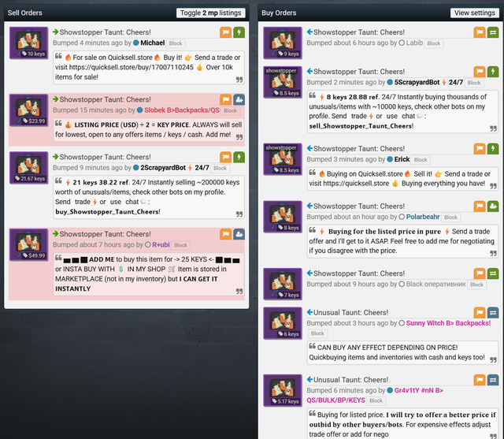504x439 pixels.
Task: Add R+ubi as friend via icon
Action: [x=239, y=234]
